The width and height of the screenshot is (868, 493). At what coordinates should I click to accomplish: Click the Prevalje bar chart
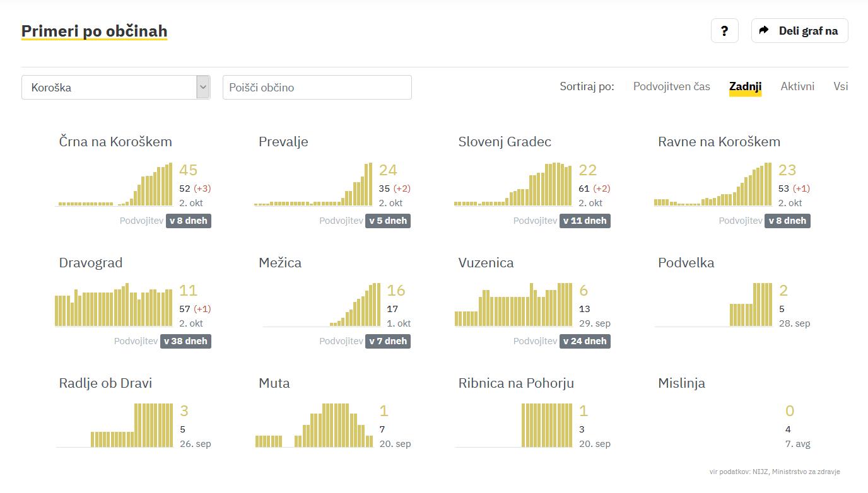point(314,185)
